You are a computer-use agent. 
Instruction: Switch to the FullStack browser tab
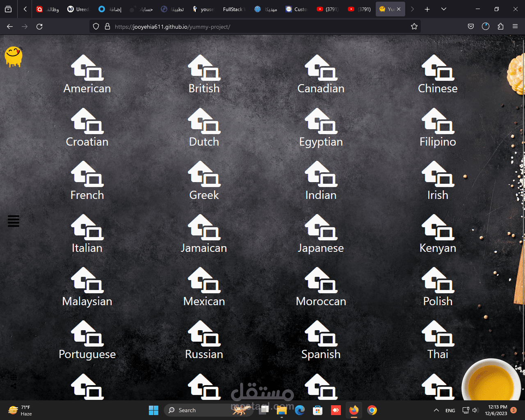234,9
